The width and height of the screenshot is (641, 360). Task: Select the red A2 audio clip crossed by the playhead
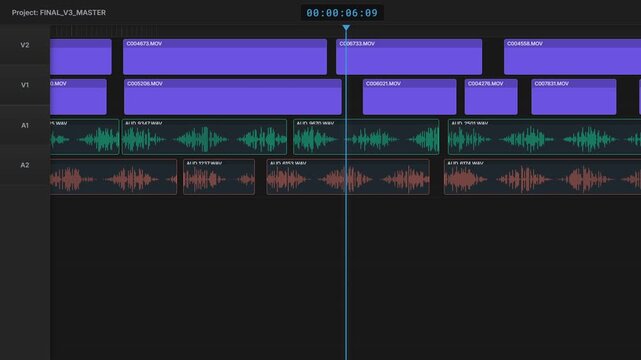point(348,177)
